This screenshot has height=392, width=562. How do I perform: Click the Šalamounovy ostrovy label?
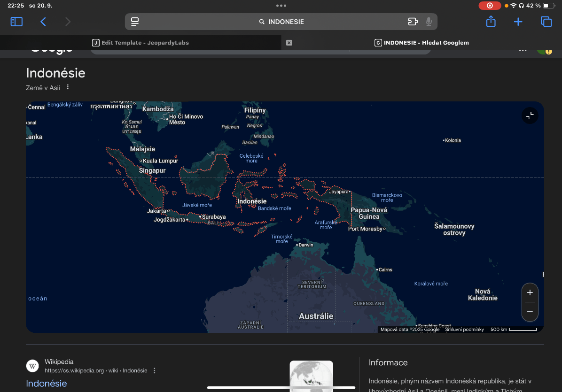click(x=454, y=230)
